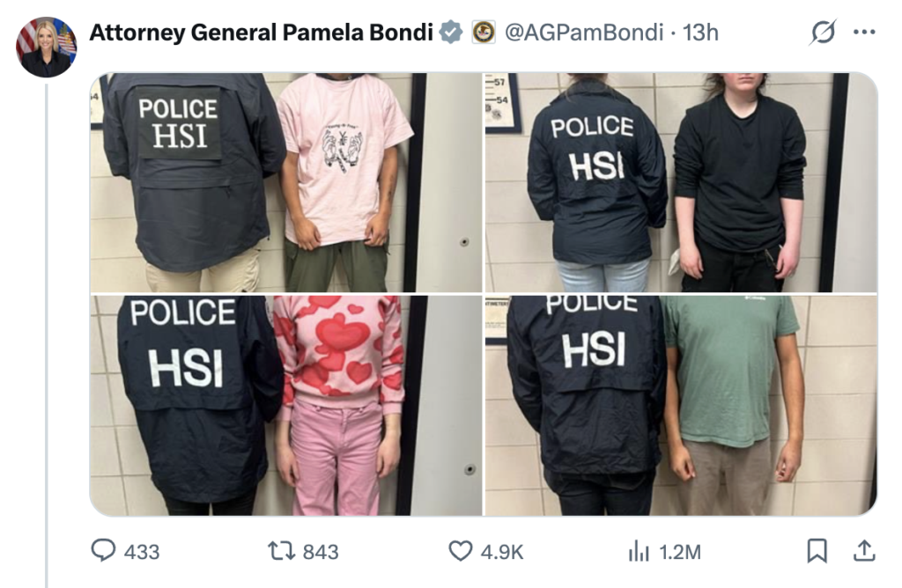Open Attorney General Pamela Bondi display name

[x=261, y=33]
